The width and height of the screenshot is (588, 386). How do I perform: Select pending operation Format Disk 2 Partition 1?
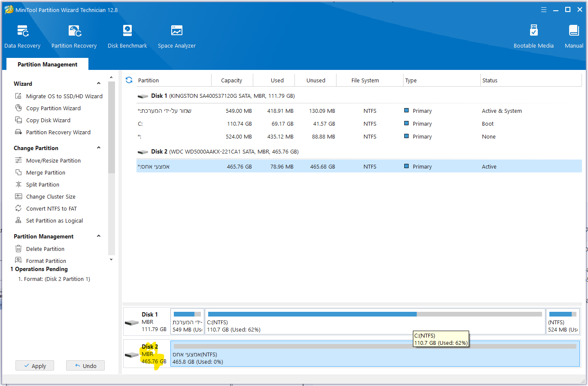54,279
